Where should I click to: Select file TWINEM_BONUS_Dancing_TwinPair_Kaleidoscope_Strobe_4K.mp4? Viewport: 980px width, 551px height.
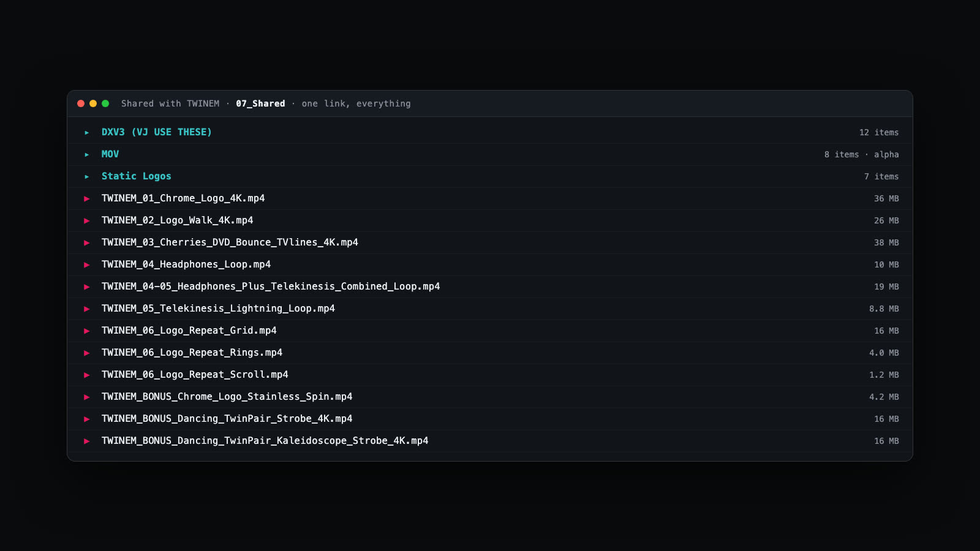[265, 441]
